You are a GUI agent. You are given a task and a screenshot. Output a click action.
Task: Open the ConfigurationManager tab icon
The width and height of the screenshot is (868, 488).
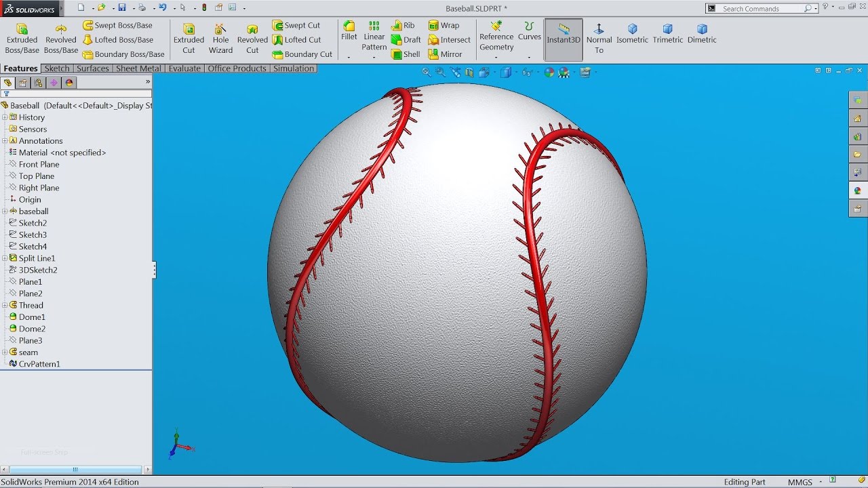[x=39, y=83]
